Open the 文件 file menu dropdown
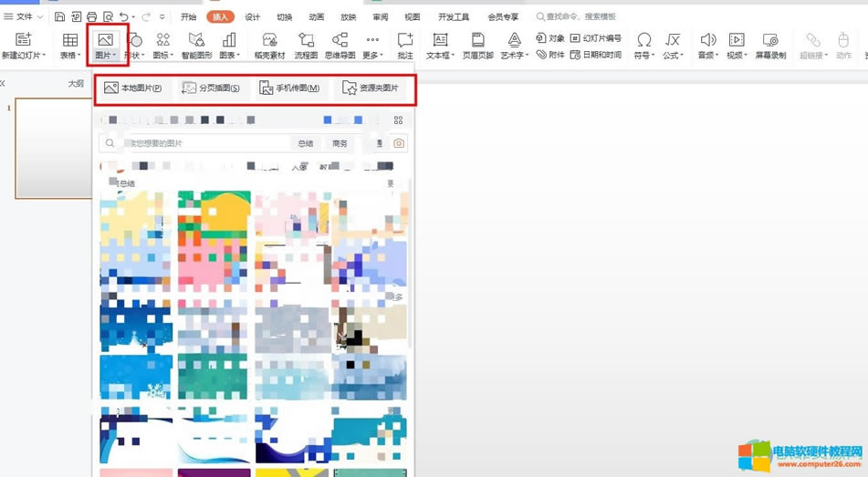The height and width of the screenshot is (477, 868). point(24,16)
